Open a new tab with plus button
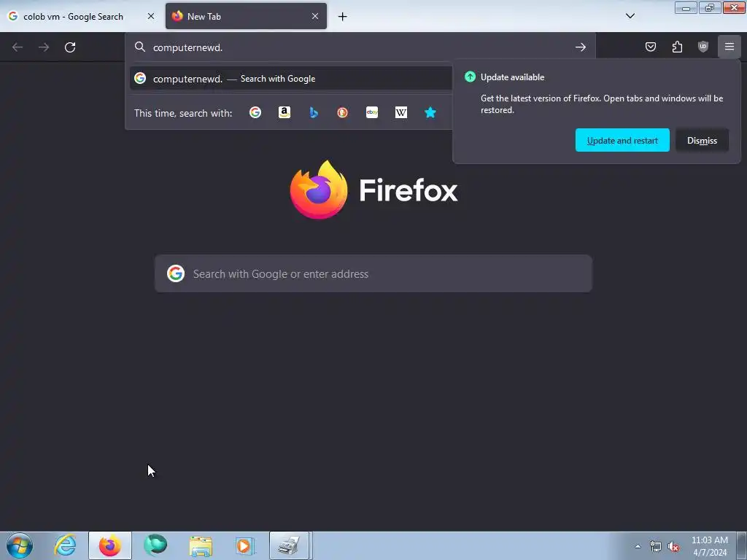 pyautogui.click(x=343, y=17)
